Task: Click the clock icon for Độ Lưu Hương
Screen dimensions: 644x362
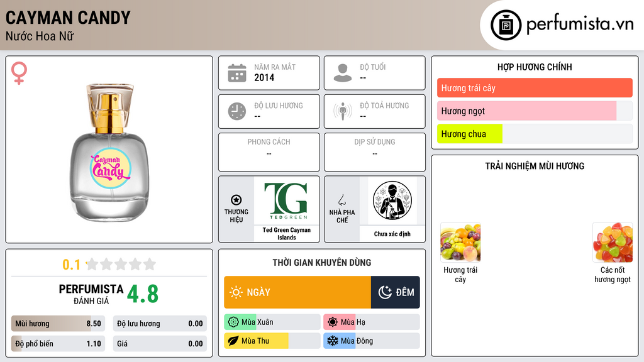Action: pyautogui.click(x=237, y=111)
